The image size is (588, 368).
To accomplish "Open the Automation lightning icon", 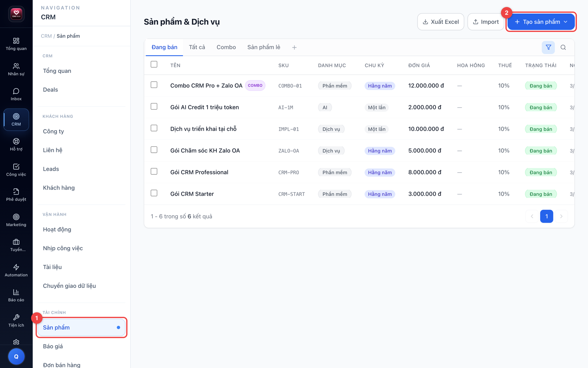I will click(x=16, y=270).
